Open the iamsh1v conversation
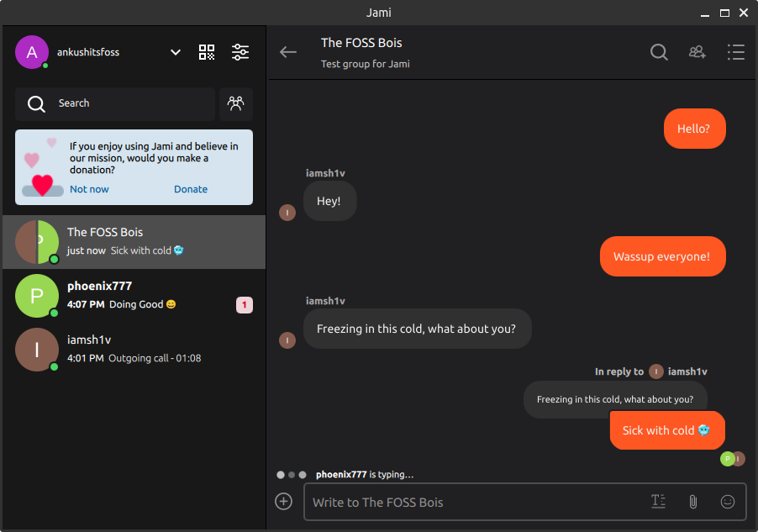Image resolution: width=758 pixels, height=532 pixels. click(134, 350)
